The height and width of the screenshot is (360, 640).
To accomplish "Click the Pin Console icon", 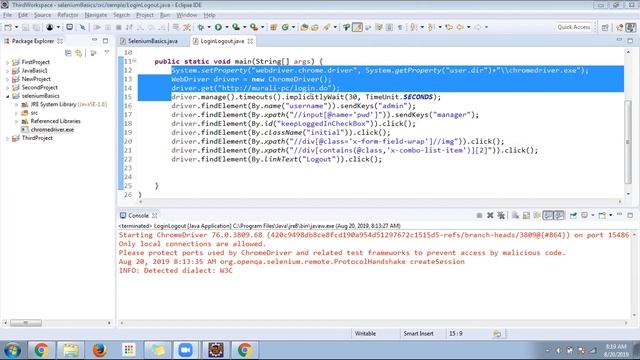I will click(x=573, y=216).
